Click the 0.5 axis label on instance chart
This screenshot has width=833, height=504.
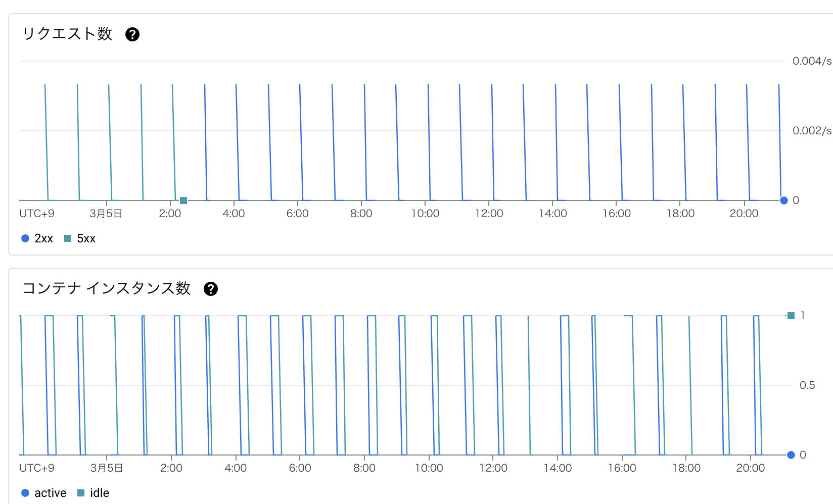[807, 385]
